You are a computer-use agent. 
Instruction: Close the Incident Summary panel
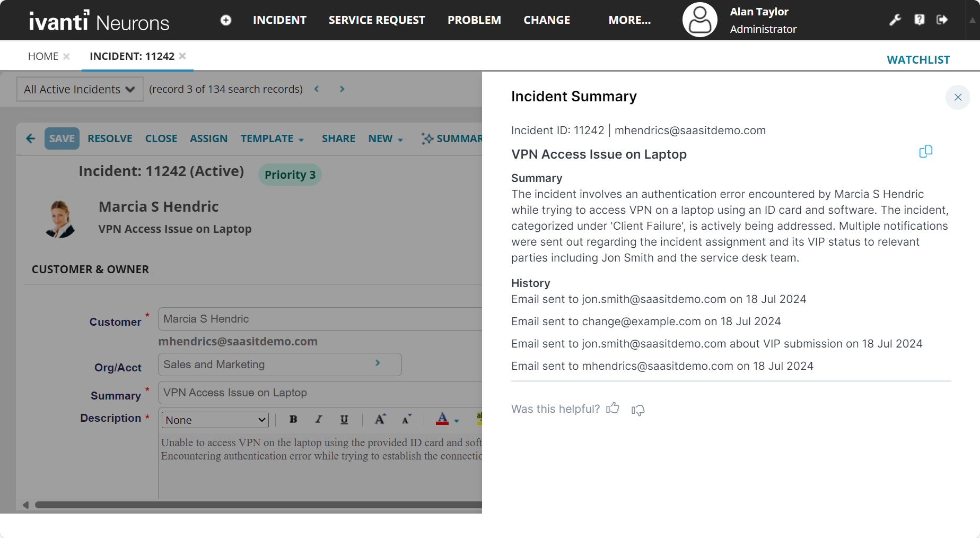958,97
